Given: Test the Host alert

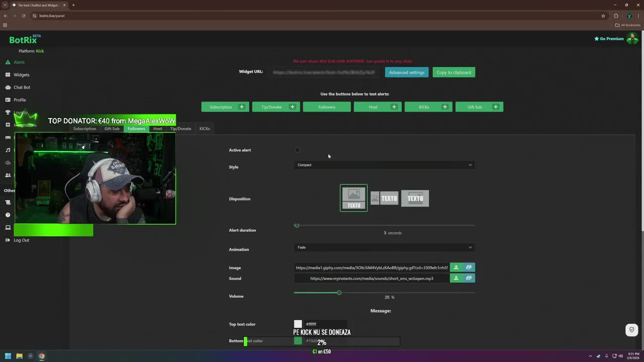Looking at the screenshot, I should pyautogui.click(x=373, y=107).
